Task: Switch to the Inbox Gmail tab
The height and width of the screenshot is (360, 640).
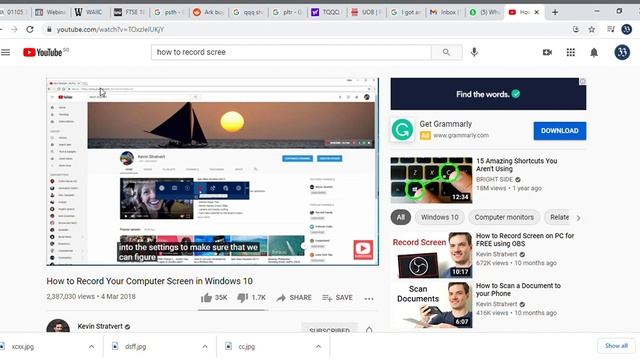Action: (x=444, y=12)
